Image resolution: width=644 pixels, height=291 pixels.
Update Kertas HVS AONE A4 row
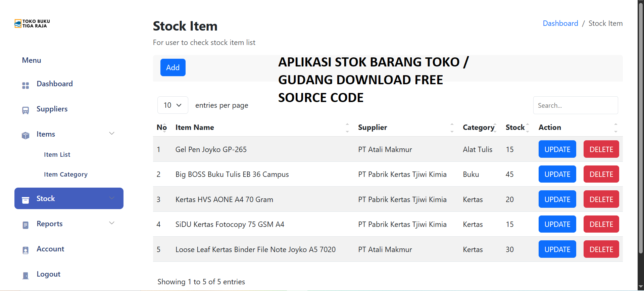tap(557, 199)
